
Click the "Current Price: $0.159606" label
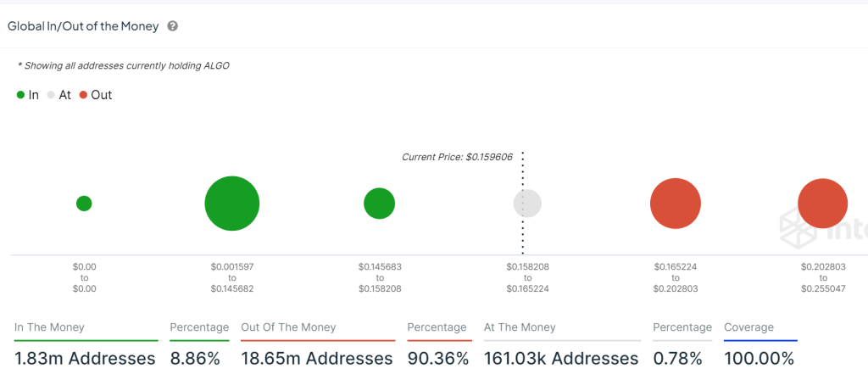[457, 157]
